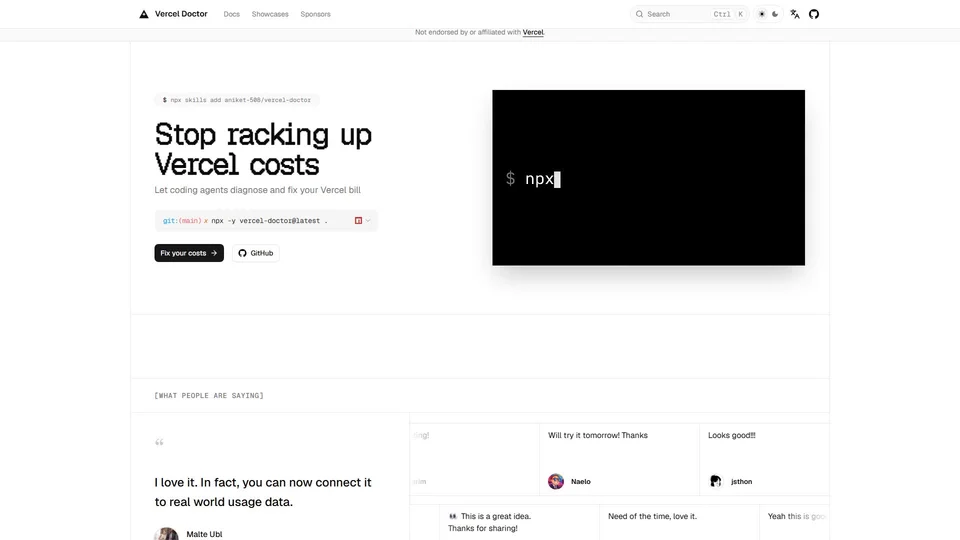Click the 'Stop racking up Vercel costs' headline
The image size is (960, 540).
263,149
